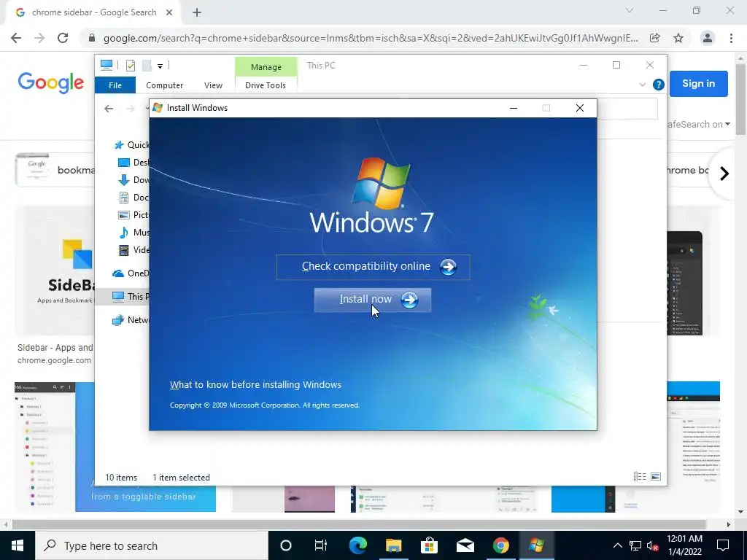Click the next arrow on suggestion chips
Screen dimensions: 747x560
click(724, 174)
